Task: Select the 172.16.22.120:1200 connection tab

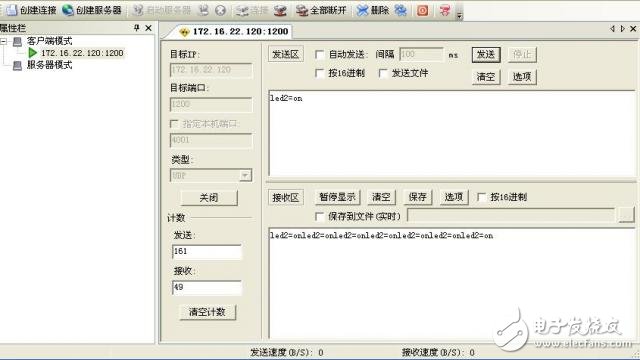Action: (235, 31)
